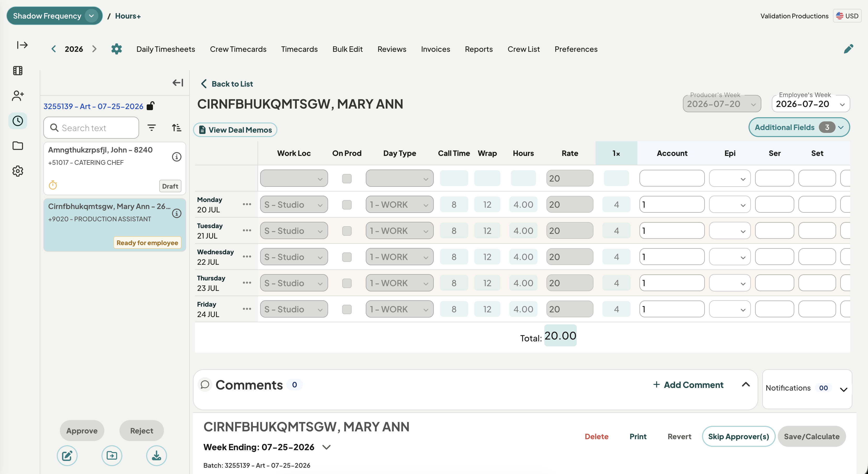This screenshot has height=474, width=868.
Task: Click Skip Approver(s) button
Action: coord(738,436)
